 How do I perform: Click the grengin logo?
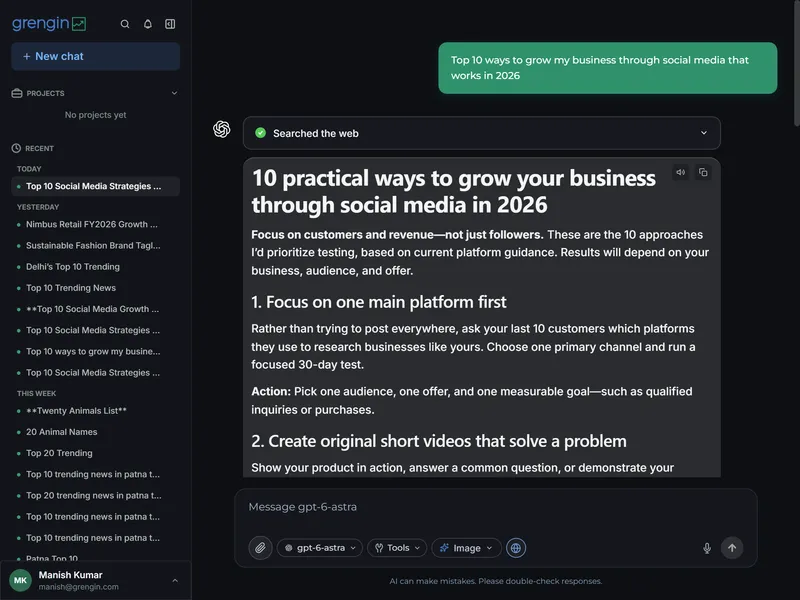coord(49,23)
